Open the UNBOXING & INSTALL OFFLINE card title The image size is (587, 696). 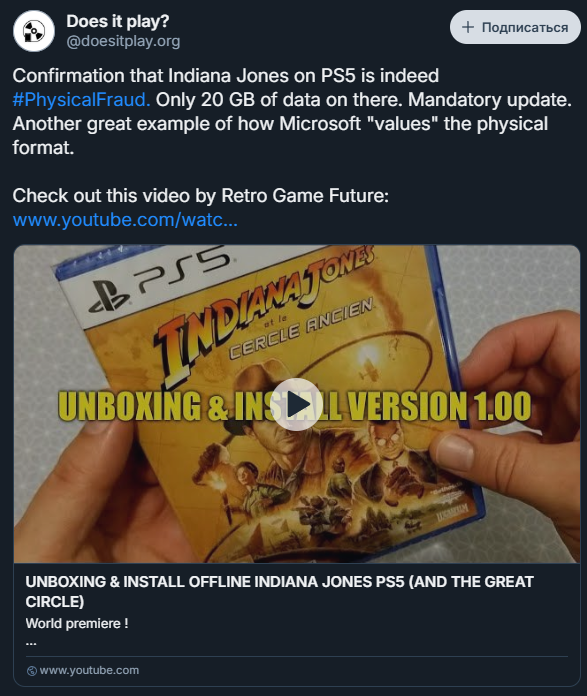coord(279,592)
